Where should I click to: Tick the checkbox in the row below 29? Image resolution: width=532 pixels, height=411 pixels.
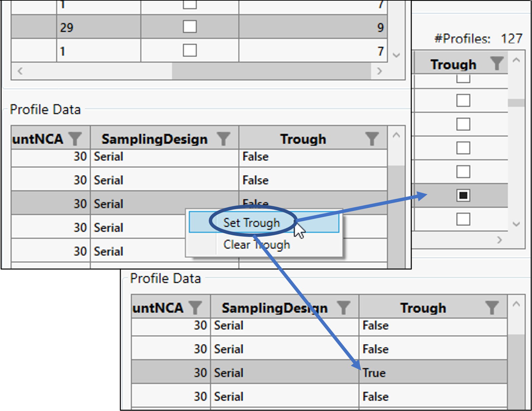pyautogui.click(x=190, y=51)
